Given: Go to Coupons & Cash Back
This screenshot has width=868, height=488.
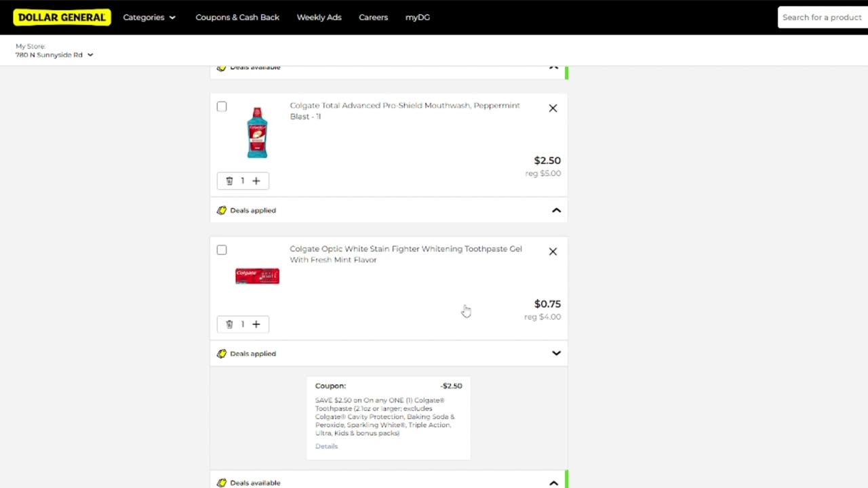Looking at the screenshot, I should 237,18.
